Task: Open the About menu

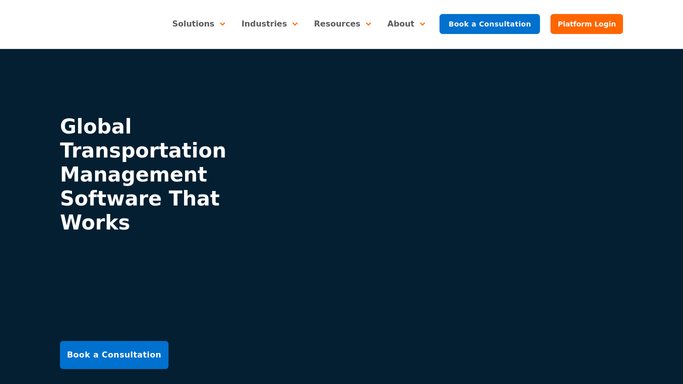Action: click(x=401, y=24)
